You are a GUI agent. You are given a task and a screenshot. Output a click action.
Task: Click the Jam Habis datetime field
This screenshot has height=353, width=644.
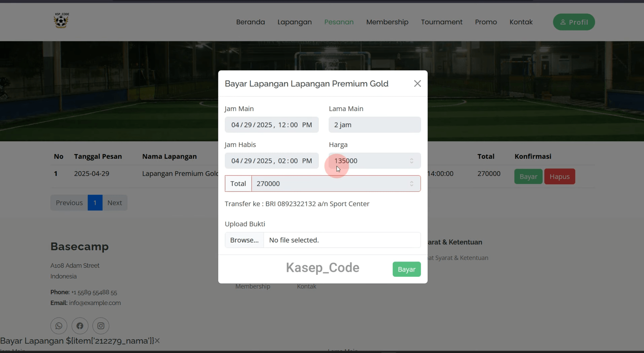click(272, 161)
